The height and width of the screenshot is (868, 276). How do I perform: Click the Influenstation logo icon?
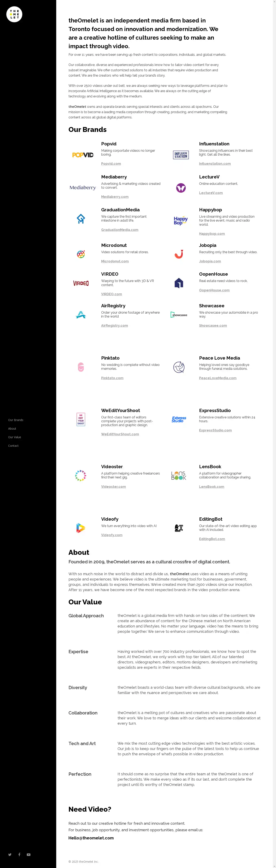tap(181, 155)
